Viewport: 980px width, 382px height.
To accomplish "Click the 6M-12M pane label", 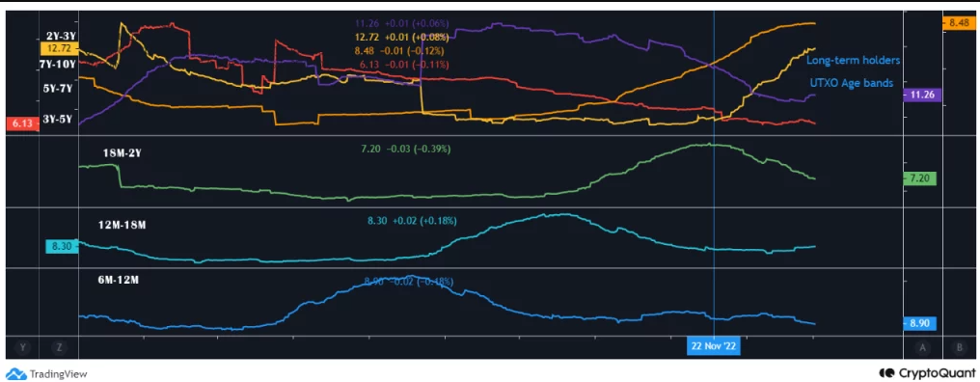I will pos(118,281).
